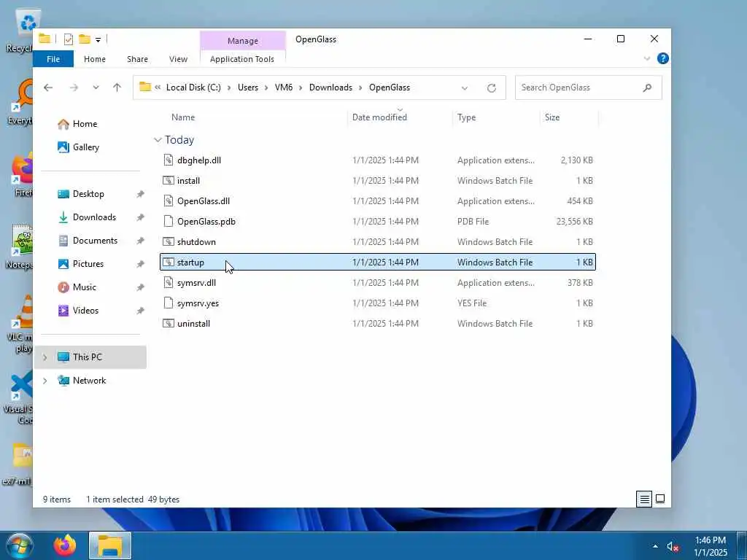Open Home in navigation pane
747x560 pixels.
pos(85,124)
